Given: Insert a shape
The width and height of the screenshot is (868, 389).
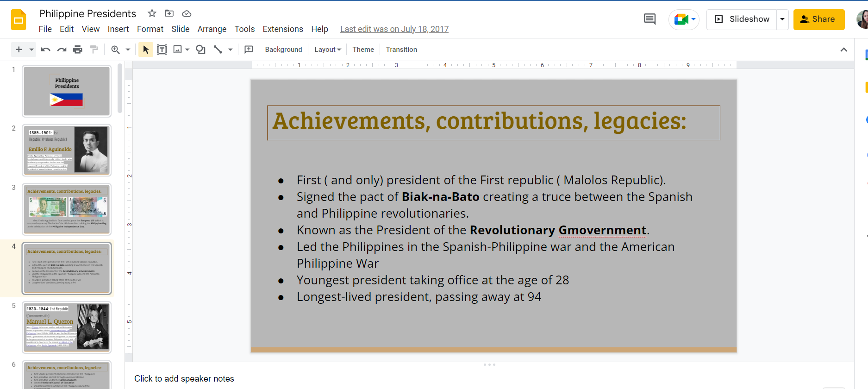Looking at the screenshot, I should point(200,50).
